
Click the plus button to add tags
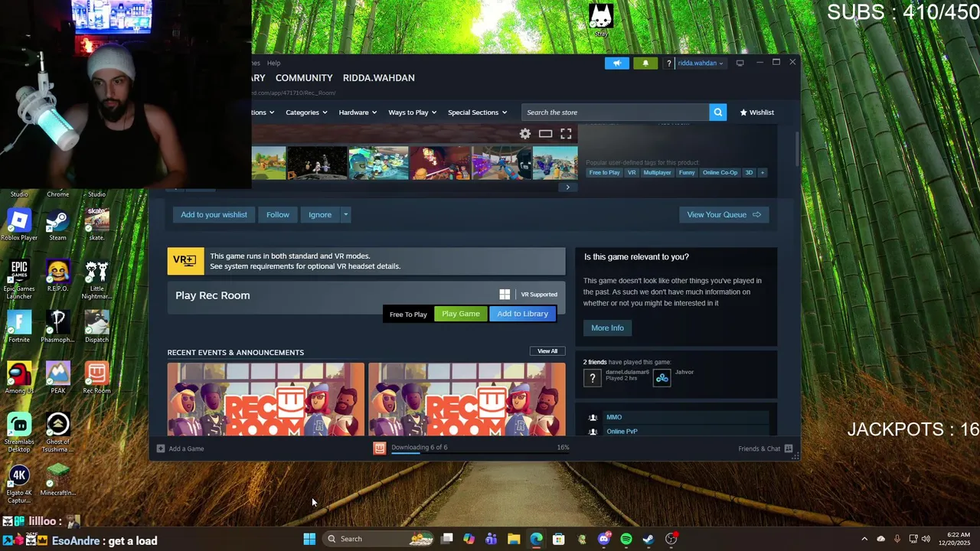(x=762, y=172)
